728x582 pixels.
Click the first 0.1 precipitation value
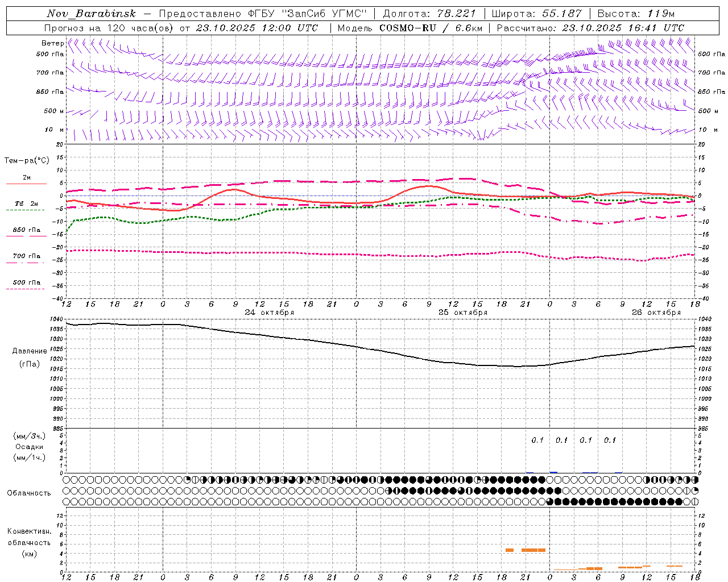[x=537, y=440]
